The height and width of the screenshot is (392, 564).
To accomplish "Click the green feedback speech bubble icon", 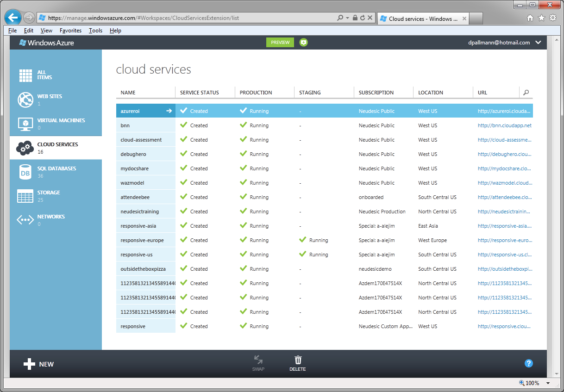I will coord(303,42).
